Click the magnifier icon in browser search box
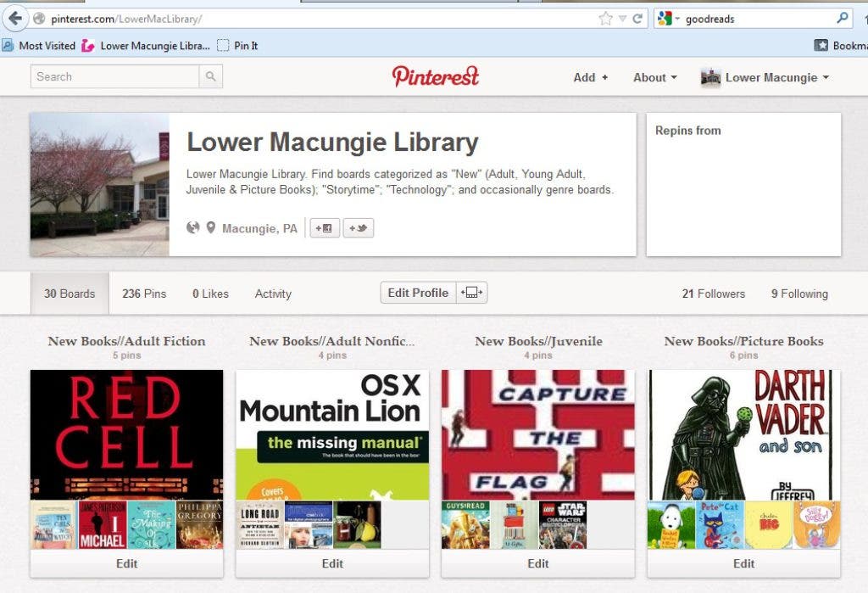 pyautogui.click(x=843, y=19)
